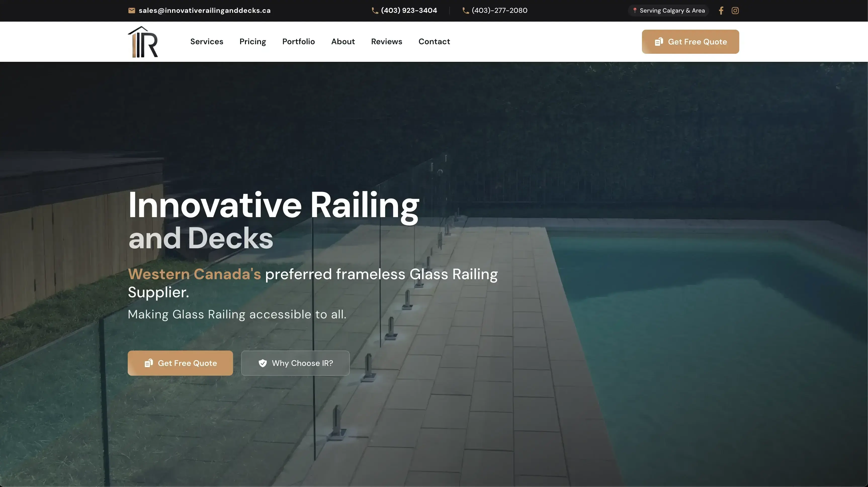Click 'Serving Calgary & Area' text

point(672,11)
